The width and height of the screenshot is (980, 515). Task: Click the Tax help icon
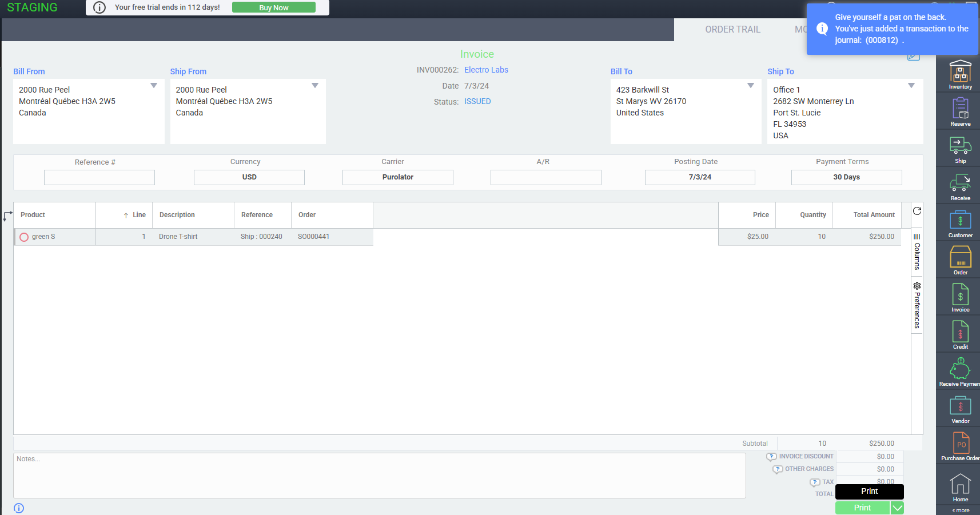click(x=815, y=482)
